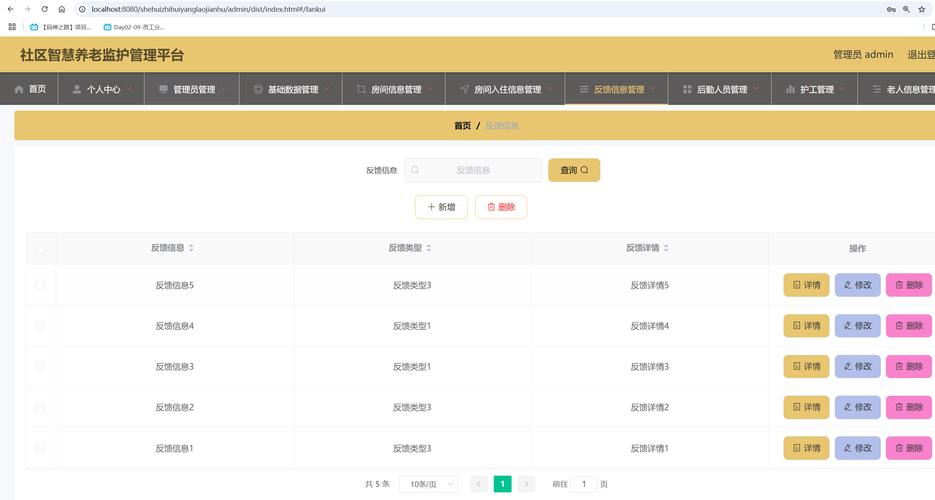Image resolution: width=935 pixels, height=500 pixels.
Task: View 详情 for 反馈信息2 row
Action: (806, 408)
